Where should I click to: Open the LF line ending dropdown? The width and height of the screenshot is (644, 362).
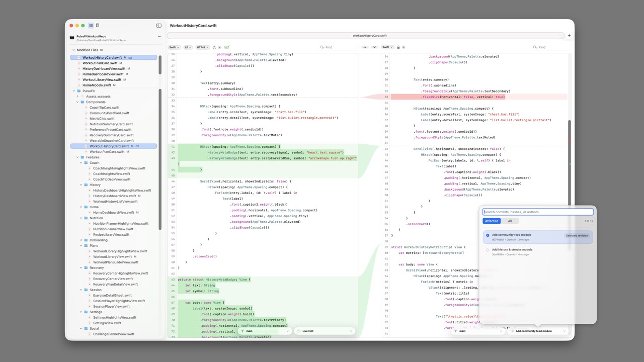pyautogui.click(x=188, y=47)
